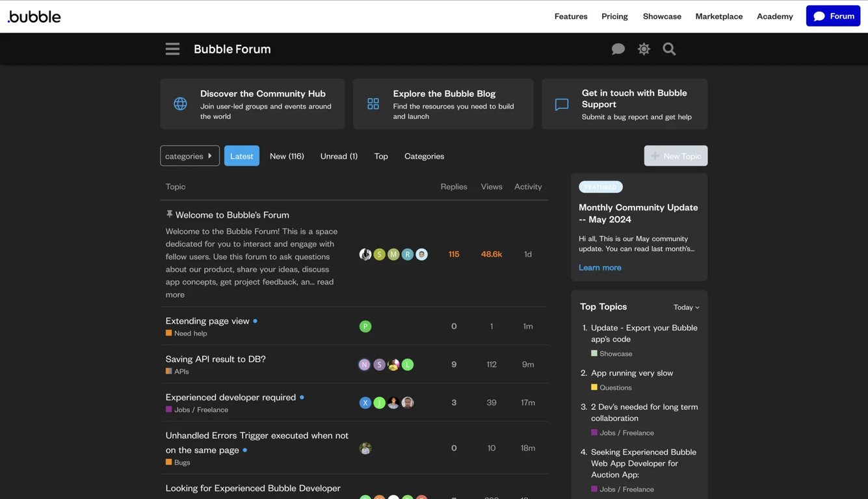Open forum search magnifier

click(x=669, y=49)
